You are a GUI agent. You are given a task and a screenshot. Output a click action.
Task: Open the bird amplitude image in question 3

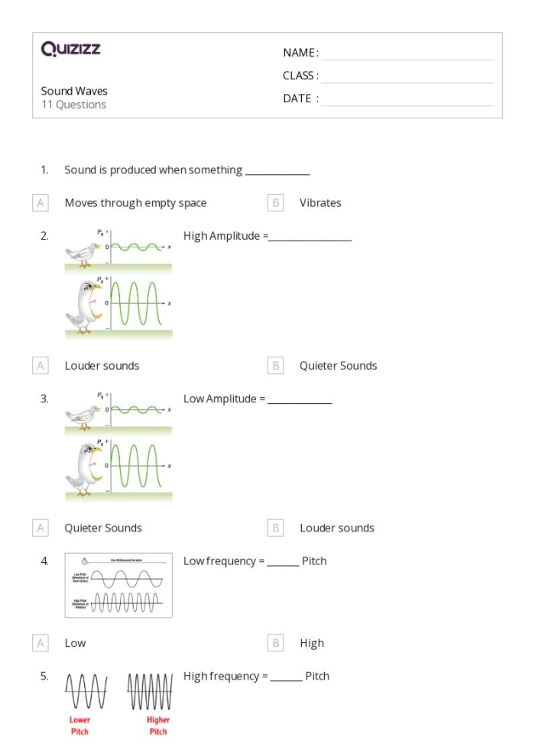click(118, 445)
